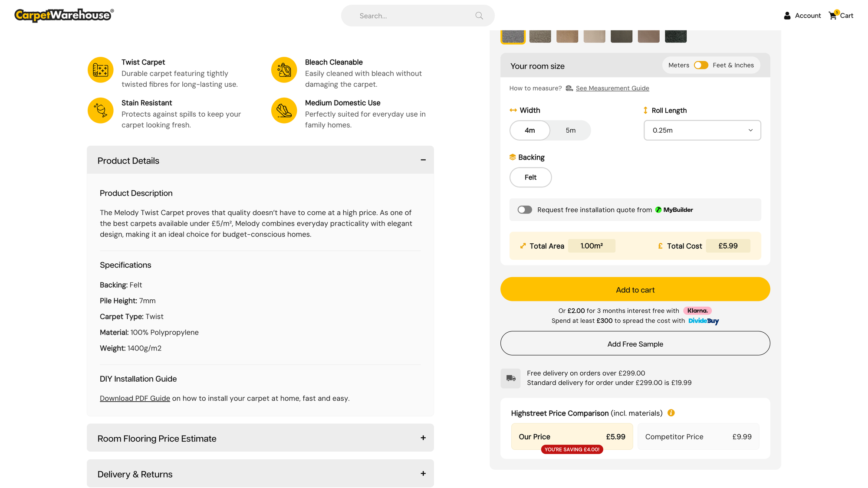Click the Total Area 1.00m² value
Viewport: 868px width, 488px height.
[x=592, y=246]
